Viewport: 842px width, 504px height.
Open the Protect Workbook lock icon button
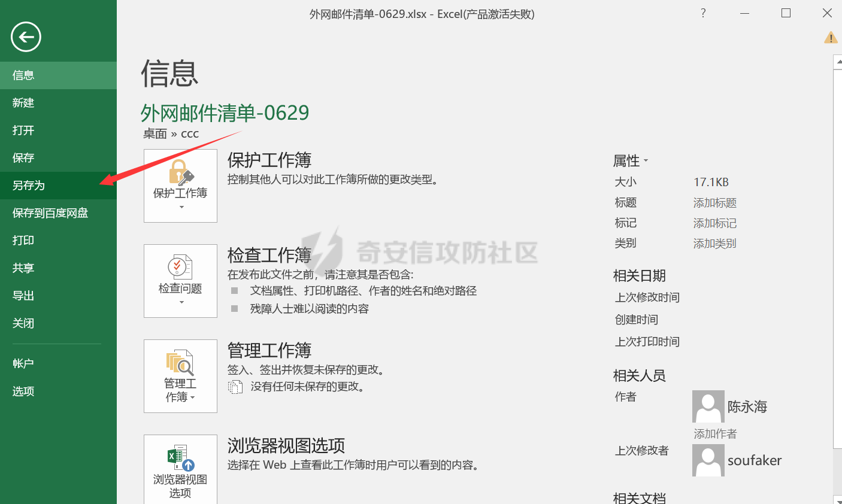tap(180, 186)
